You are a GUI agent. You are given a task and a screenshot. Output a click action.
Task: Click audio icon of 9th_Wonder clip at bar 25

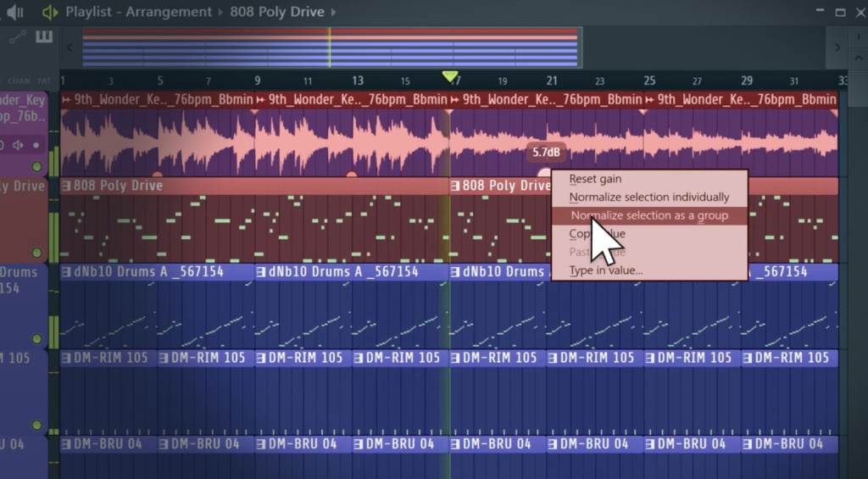click(649, 100)
